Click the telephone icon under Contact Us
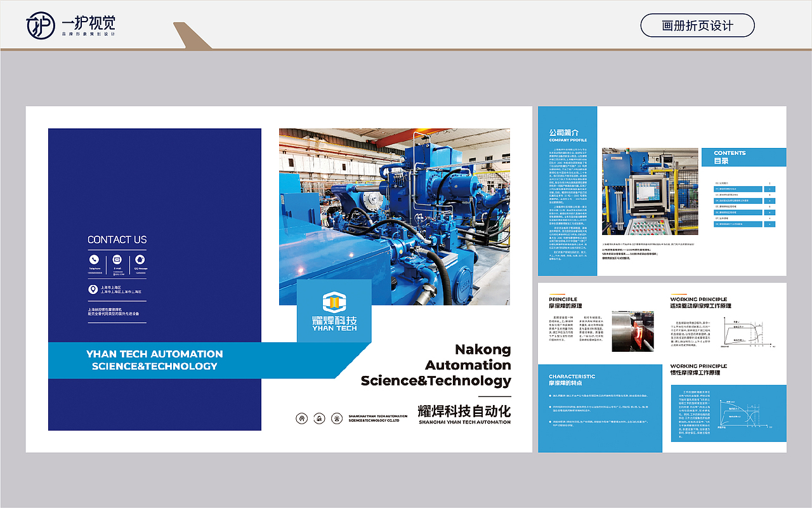 point(94,259)
